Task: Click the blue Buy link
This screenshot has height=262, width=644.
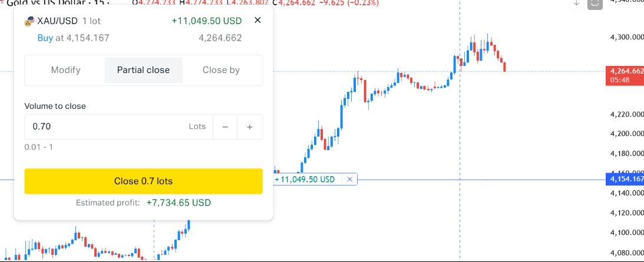Action: click(45, 38)
